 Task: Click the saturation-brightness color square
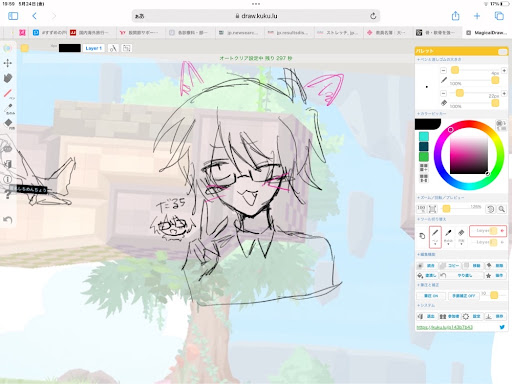(x=469, y=155)
